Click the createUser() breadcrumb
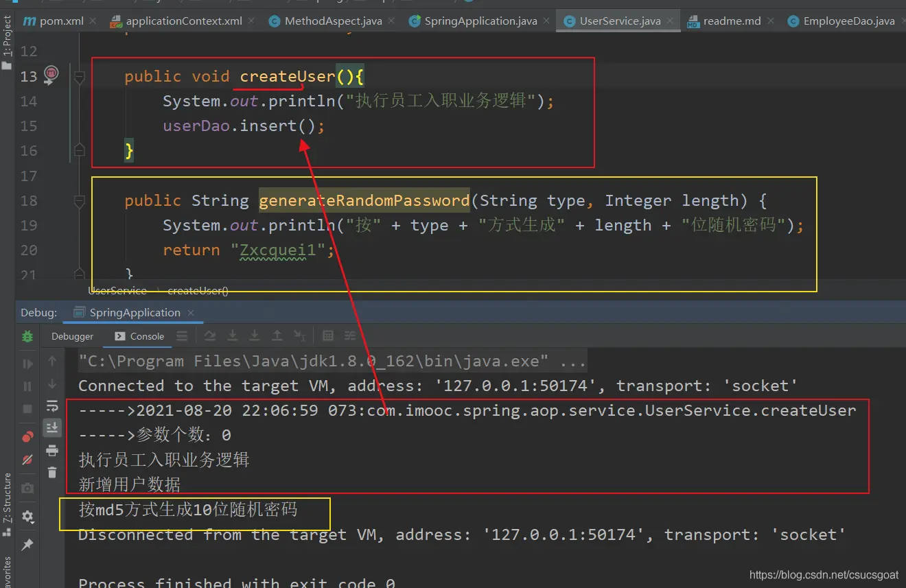The image size is (906, 588). click(x=198, y=291)
